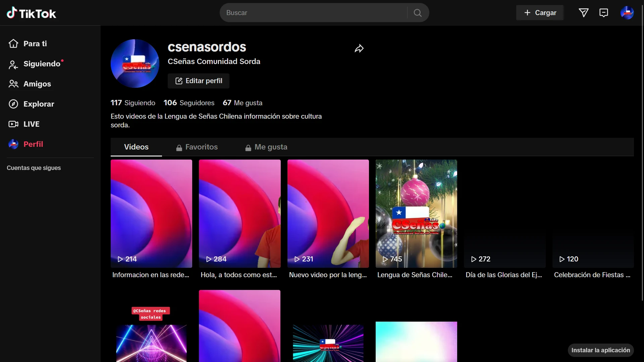Click the search magnifier icon

tap(418, 13)
